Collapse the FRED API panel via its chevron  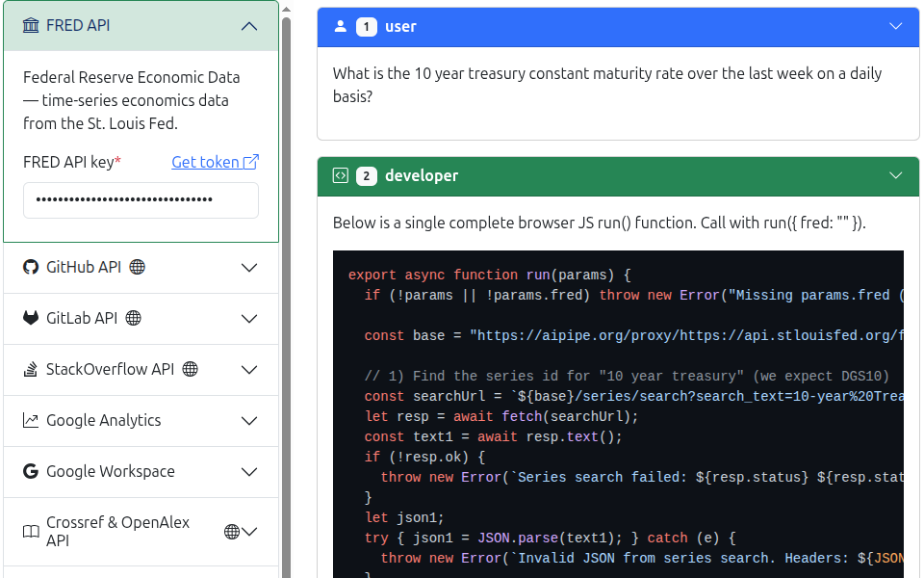tap(248, 25)
